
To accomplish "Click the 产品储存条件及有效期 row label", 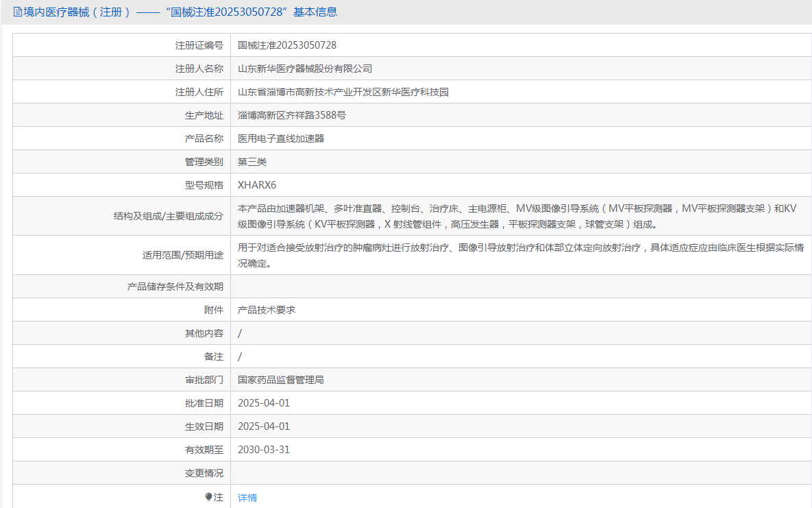I will tap(175, 287).
